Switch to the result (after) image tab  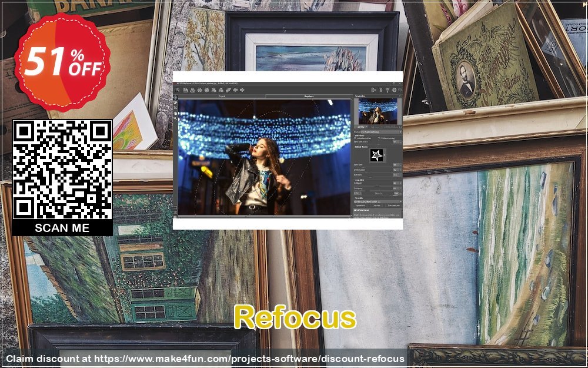[x=309, y=97]
